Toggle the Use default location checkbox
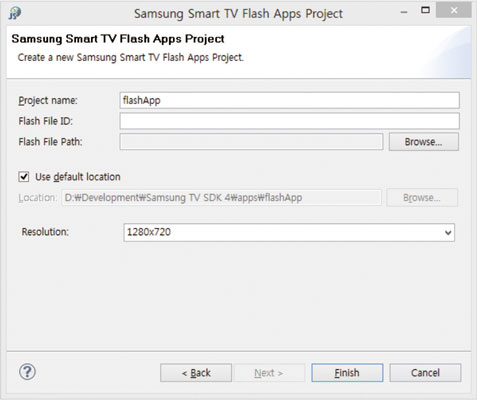Screen dimensions: 477x400 [24, 177]
